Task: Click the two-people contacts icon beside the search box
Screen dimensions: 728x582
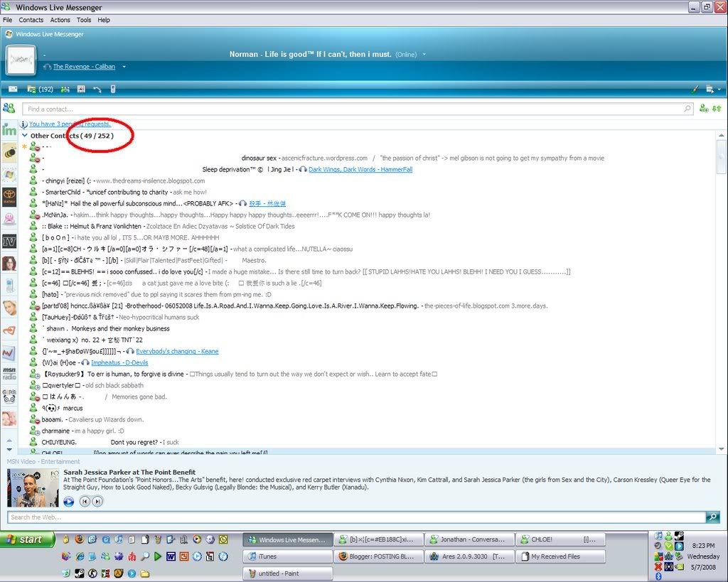Action: [9, 108]
